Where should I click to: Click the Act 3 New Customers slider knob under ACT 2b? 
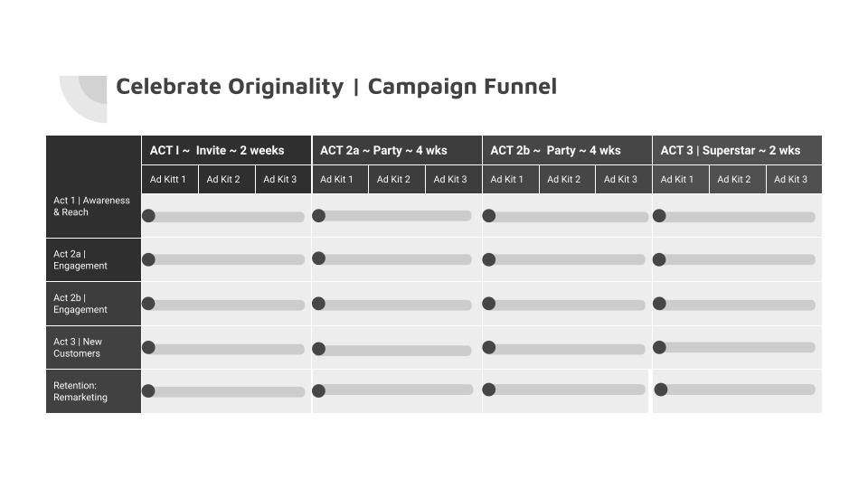click(489, 347)
